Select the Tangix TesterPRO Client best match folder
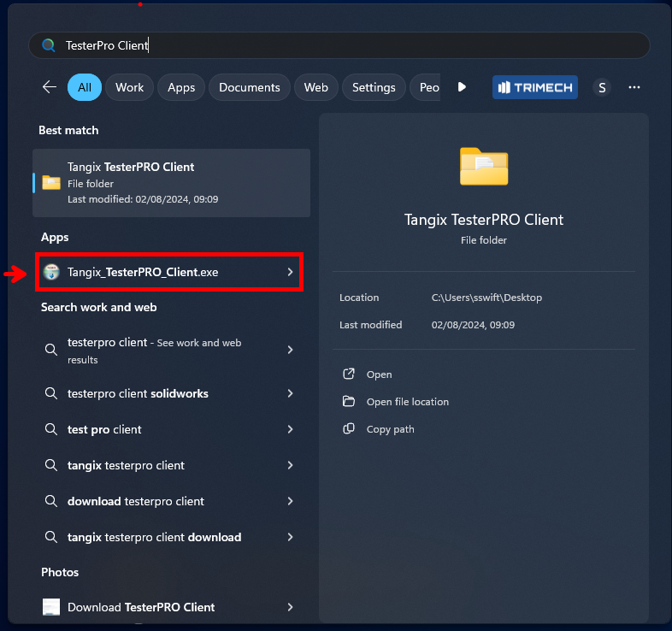The height and width of the screenshot is (631, 672). click(x=171, y=182)
